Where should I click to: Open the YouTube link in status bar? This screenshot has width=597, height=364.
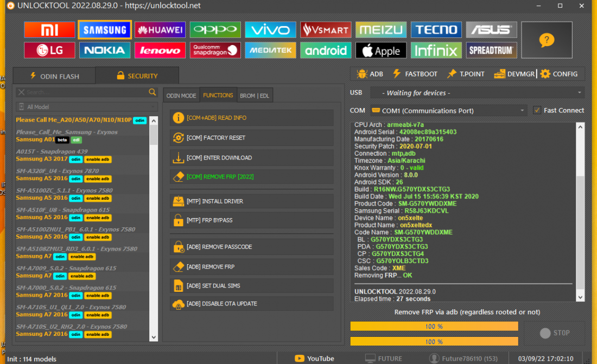314,359
